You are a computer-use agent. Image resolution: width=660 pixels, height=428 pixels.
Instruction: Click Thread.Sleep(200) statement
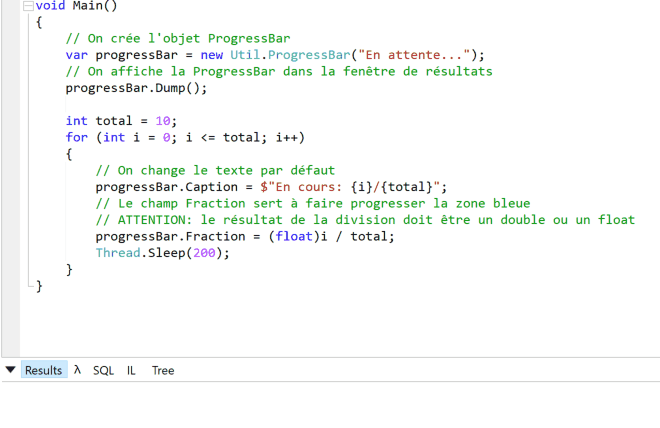(162, 253)
